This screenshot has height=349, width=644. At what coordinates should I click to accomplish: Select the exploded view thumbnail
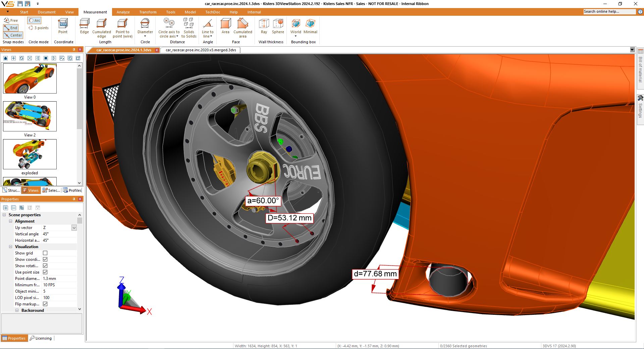[x=30, y=154]
